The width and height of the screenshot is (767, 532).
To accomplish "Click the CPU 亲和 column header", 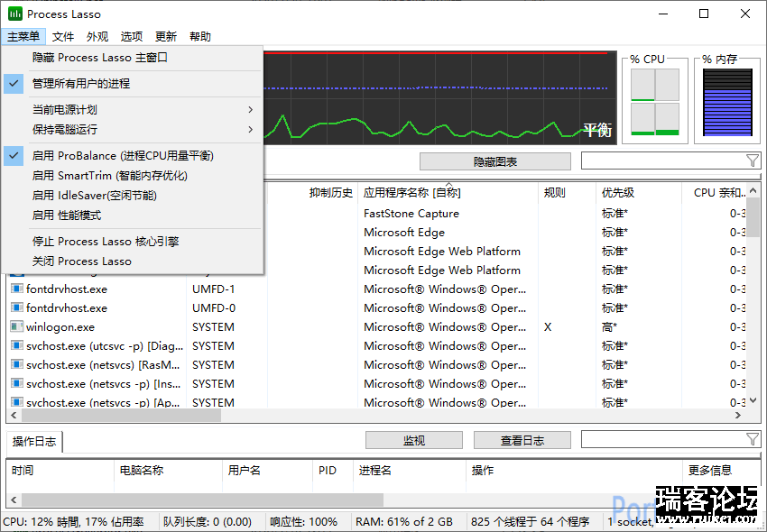I will [x=714, y=193].
